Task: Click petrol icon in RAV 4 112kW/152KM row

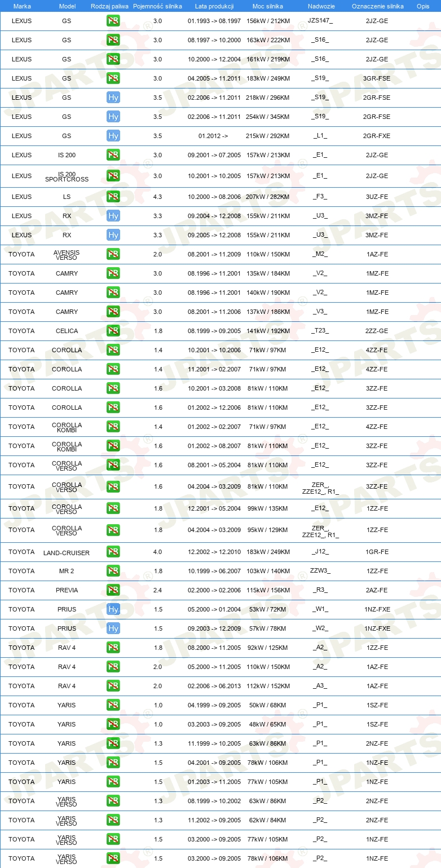Action: point(113,686)
